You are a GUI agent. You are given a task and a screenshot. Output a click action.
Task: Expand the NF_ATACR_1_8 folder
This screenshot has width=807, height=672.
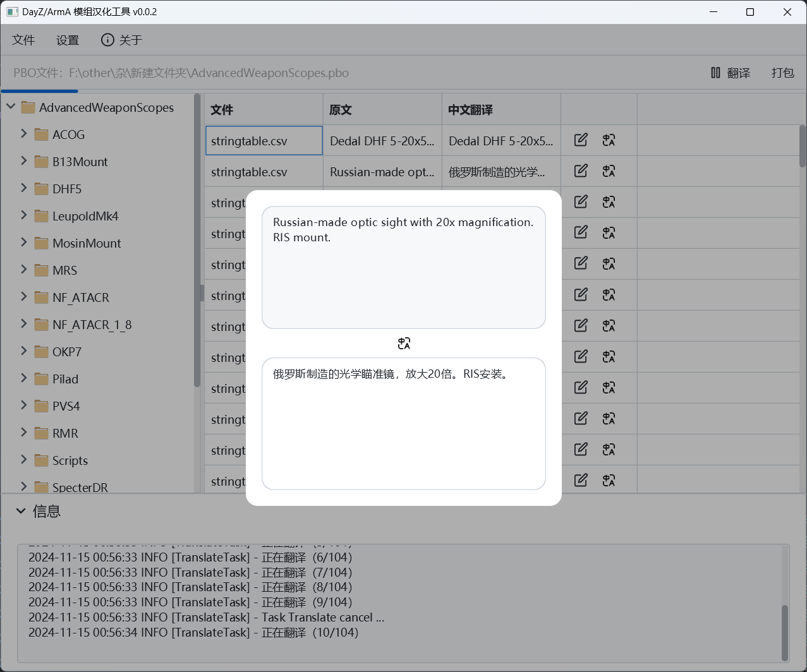point(24,324)
